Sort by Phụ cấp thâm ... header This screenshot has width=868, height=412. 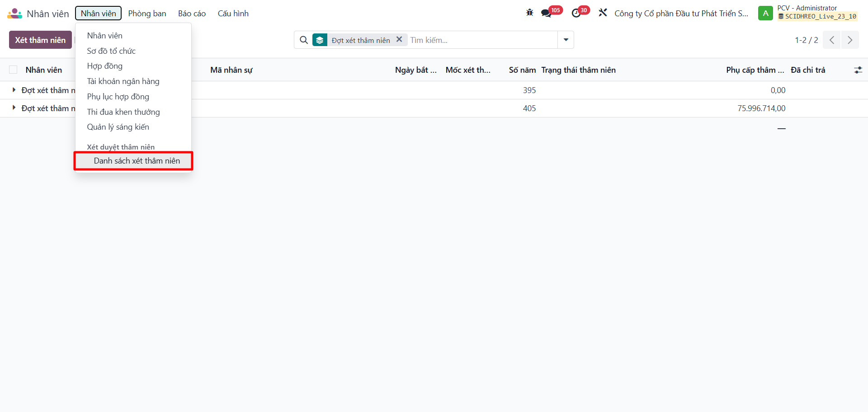[755, 70]
